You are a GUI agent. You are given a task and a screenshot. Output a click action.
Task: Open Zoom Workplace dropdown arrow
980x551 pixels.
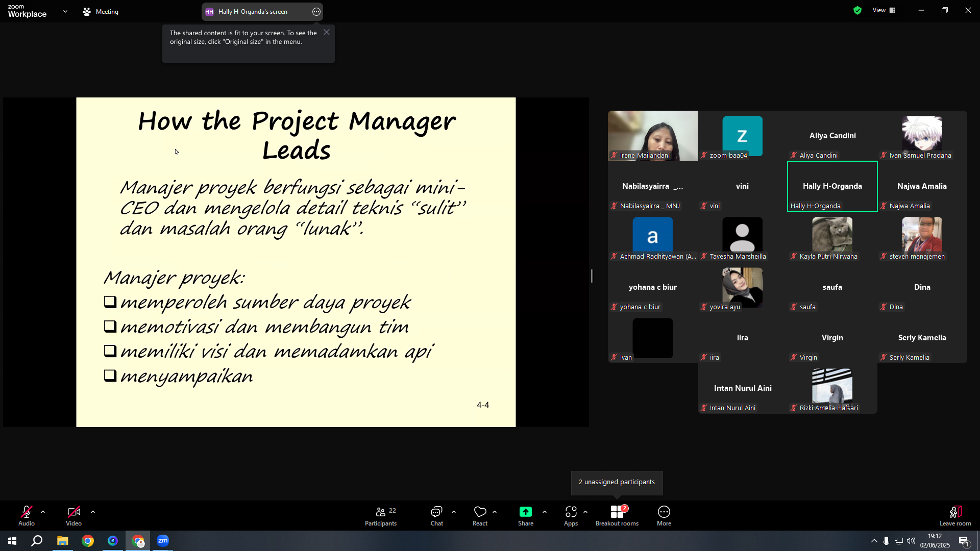(x=65, y=11)
